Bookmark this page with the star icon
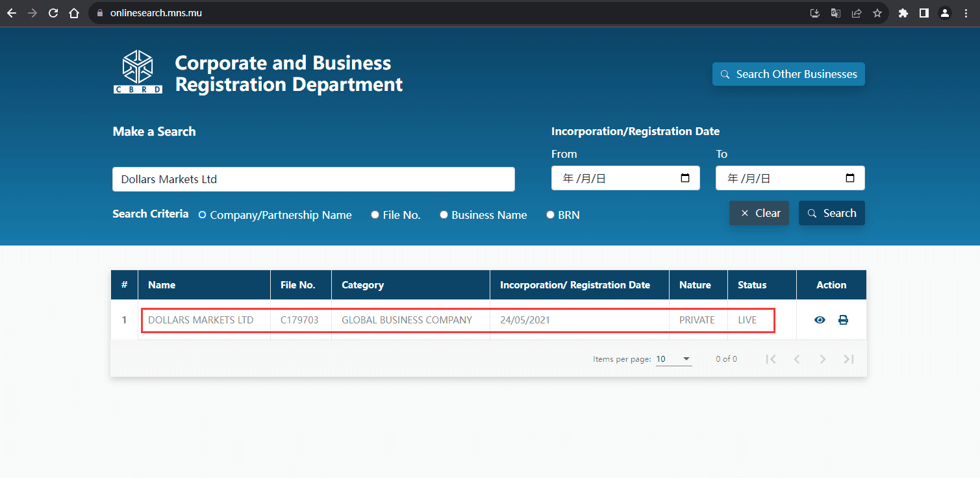Image resolution: width=980 pixels, height=478 pixels. (877, 13)
